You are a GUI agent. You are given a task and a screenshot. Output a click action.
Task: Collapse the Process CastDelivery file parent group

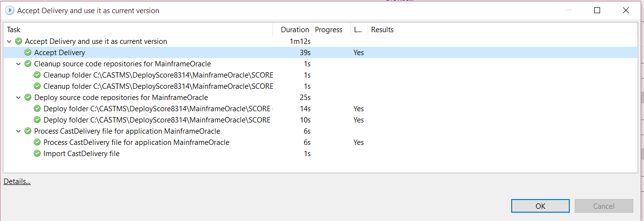(19, 131)
